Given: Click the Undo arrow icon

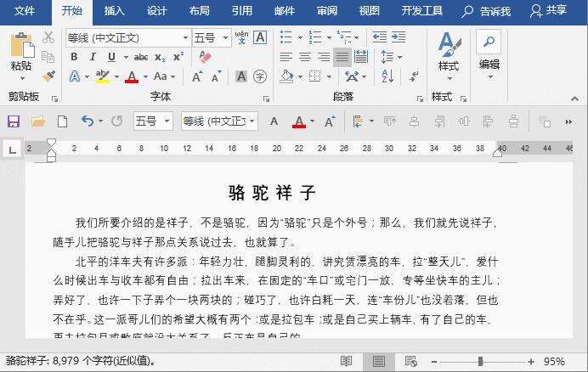Looking at the screenshot, I should click(87, 121).
